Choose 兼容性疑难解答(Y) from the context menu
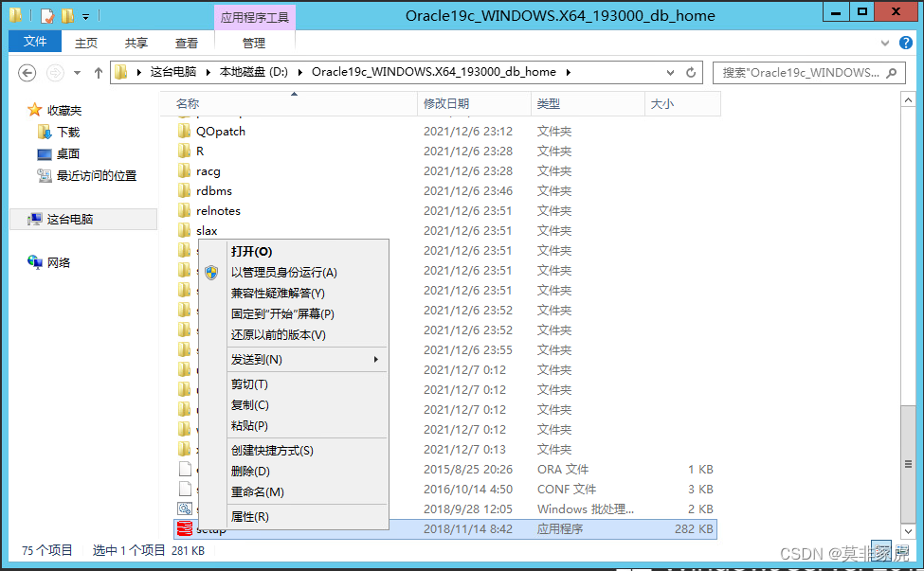This screenshot has height=571, width=924. point(294,294)
